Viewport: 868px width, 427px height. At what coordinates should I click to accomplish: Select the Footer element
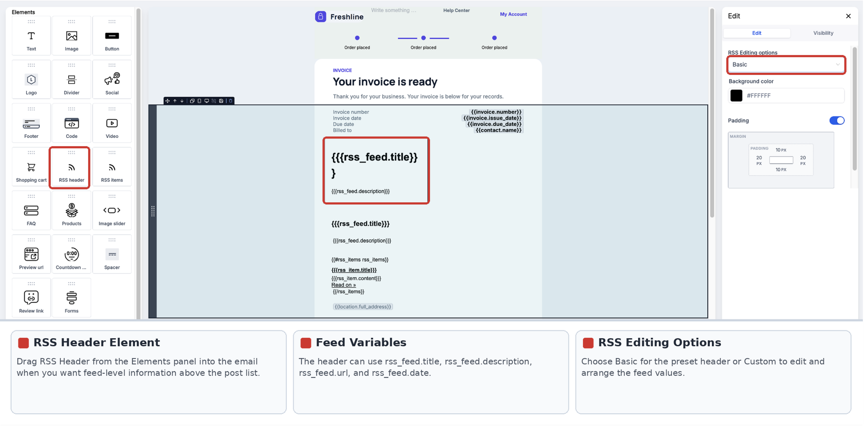[x=31, y=123]
